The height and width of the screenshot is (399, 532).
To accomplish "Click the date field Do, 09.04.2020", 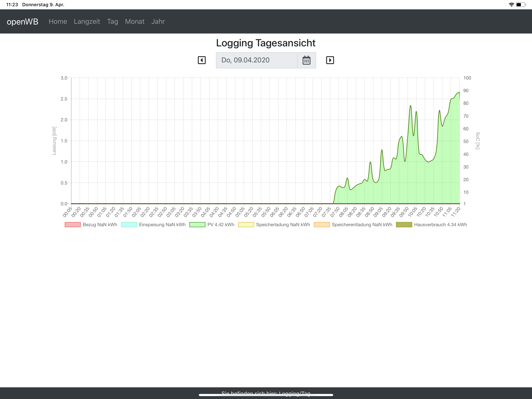I will (x=256, y=60).
